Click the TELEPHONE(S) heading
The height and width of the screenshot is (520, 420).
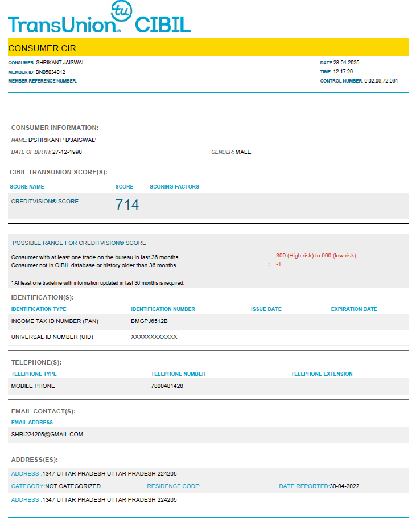(36, 362)
